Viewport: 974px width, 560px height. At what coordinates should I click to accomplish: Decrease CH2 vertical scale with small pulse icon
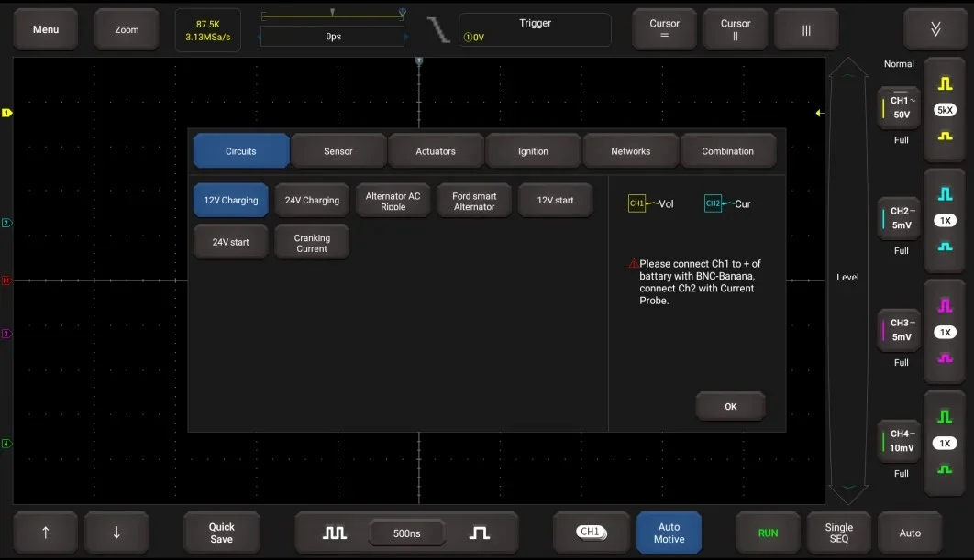[945, 247]
